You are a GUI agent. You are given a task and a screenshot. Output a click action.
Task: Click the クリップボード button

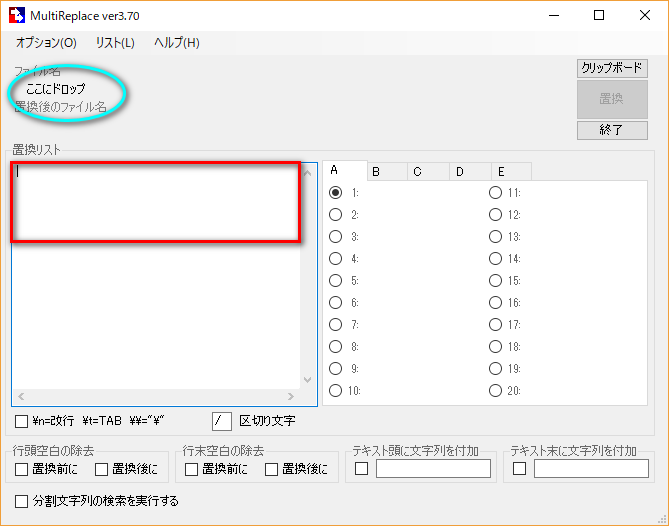pyautogui.click(x=612, y=68)
